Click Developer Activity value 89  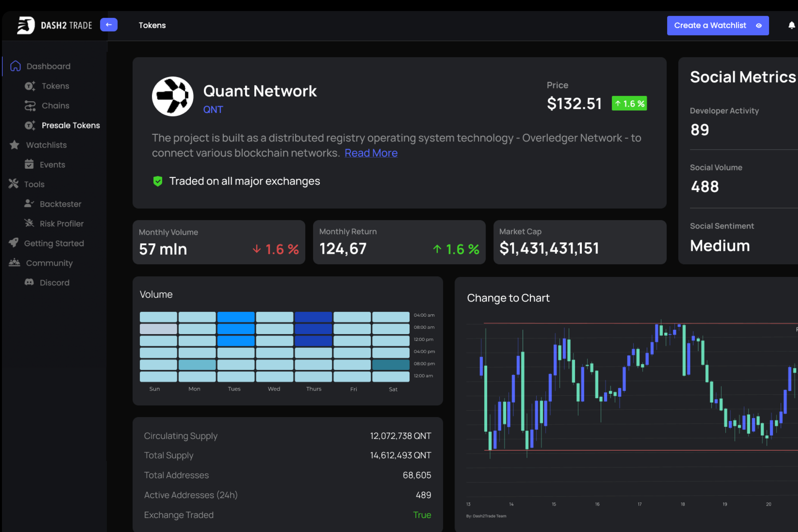click(700, 129)
